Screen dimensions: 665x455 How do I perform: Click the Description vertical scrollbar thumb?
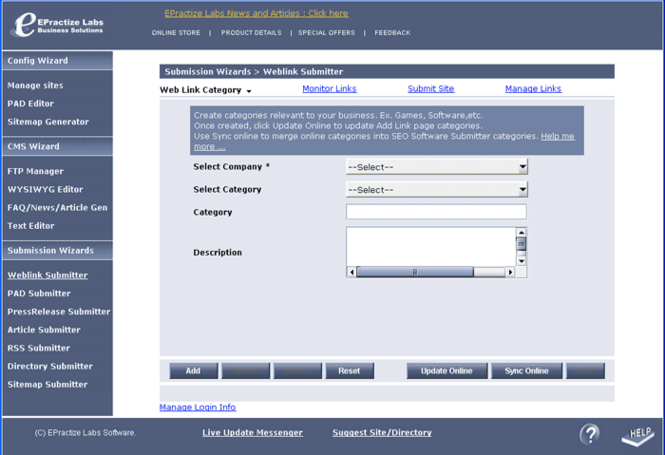pyautogui.click(x=521, y=244)
